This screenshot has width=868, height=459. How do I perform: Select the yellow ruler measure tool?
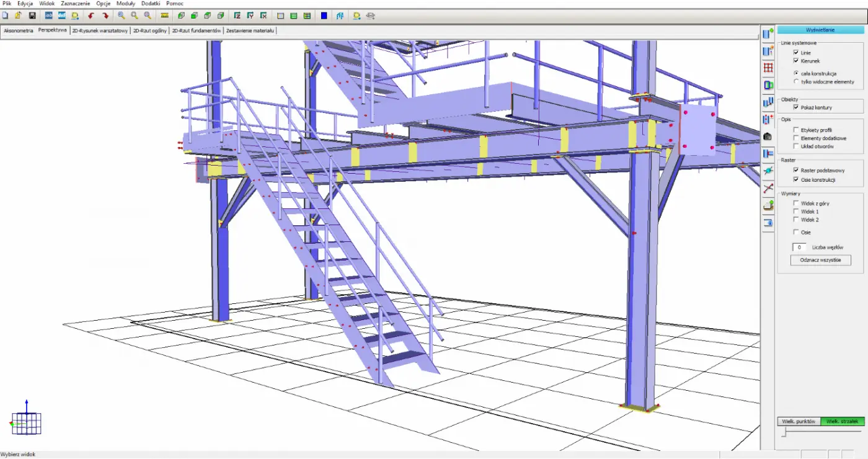click(164, 16)
